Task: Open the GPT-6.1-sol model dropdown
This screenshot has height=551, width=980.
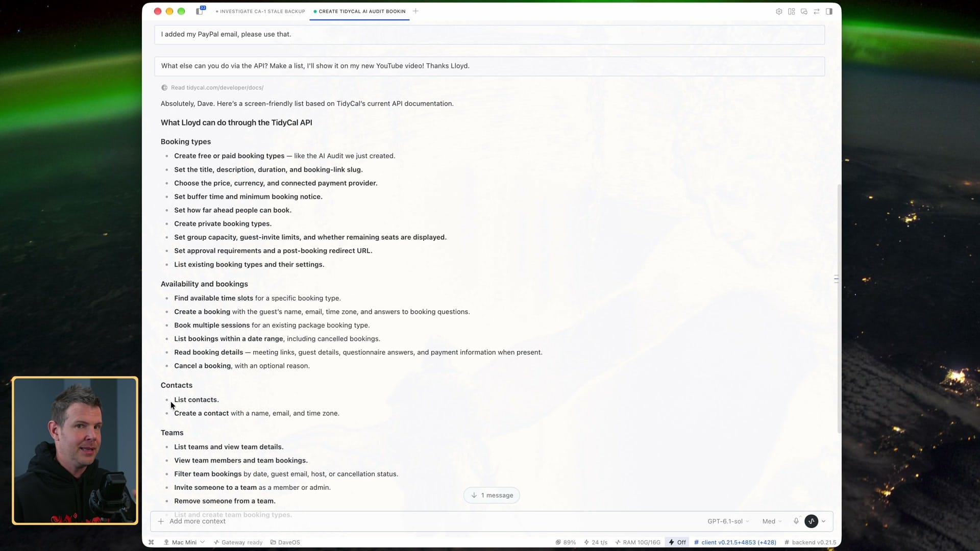Action: (x=728, y=521)
